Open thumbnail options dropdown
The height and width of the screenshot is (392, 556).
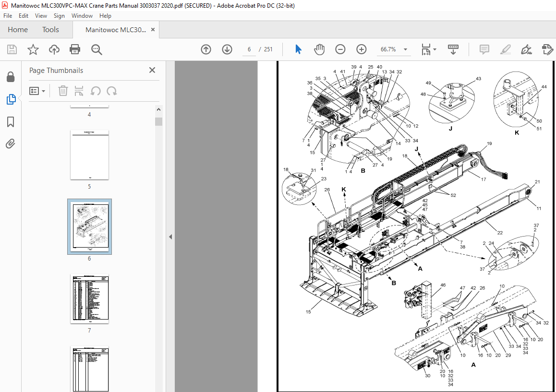coord(37,91)
